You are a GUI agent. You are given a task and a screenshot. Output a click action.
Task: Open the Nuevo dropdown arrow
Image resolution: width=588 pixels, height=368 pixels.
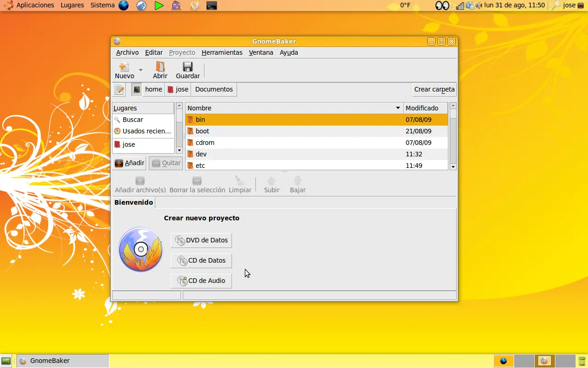[x=141, y=70]
